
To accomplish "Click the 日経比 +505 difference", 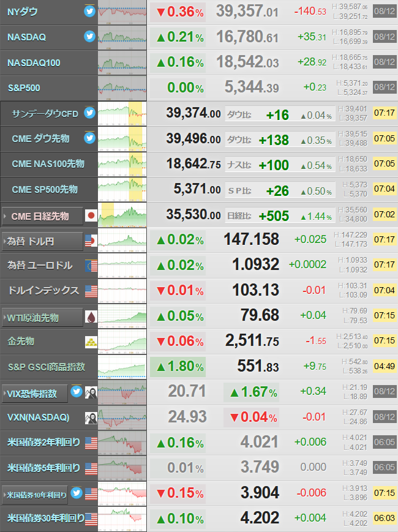I will 274,216.
